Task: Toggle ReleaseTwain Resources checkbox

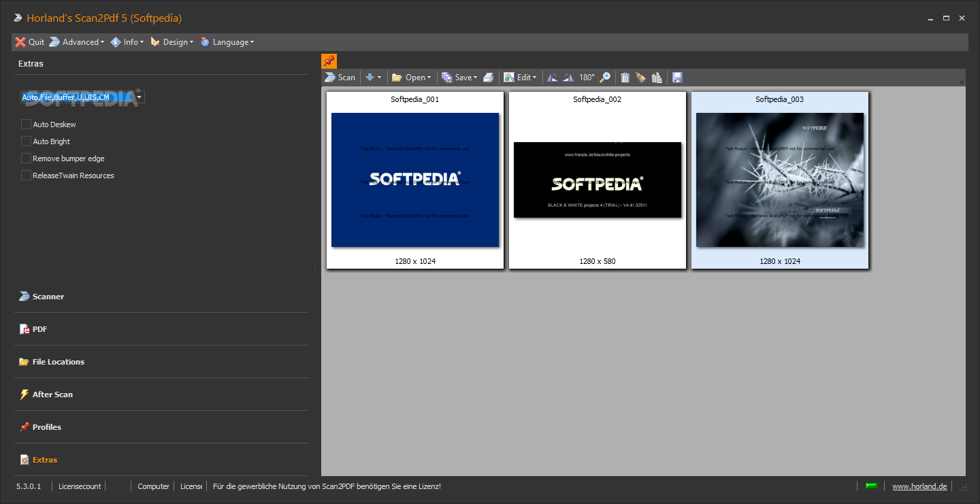Action: (27, 175)
